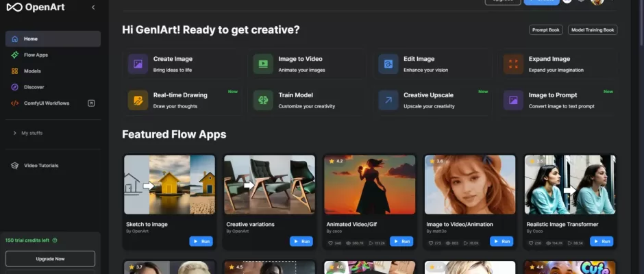Click the Animated Video/Gif views eye icon
The width and height of the screenshot is (644, 274).
[348, 243]
